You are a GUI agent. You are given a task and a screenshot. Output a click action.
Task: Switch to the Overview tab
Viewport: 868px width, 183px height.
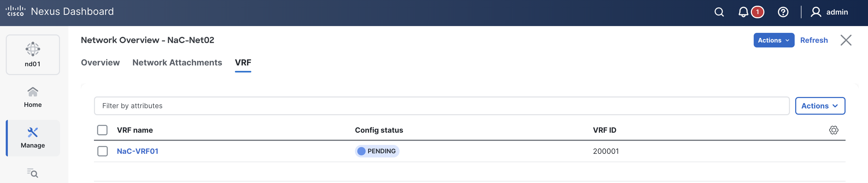pyautogui.click(x=100, y=63)
